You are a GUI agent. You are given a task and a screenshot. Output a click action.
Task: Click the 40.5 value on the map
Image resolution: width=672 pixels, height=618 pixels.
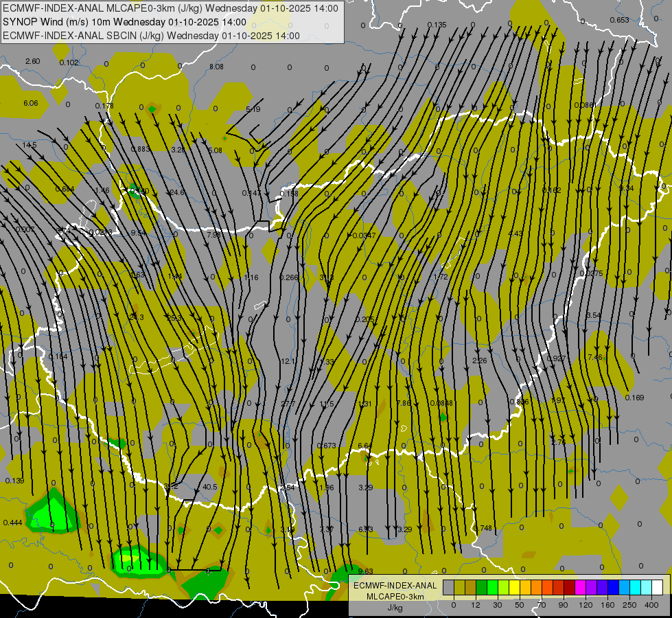coord(209,487)
